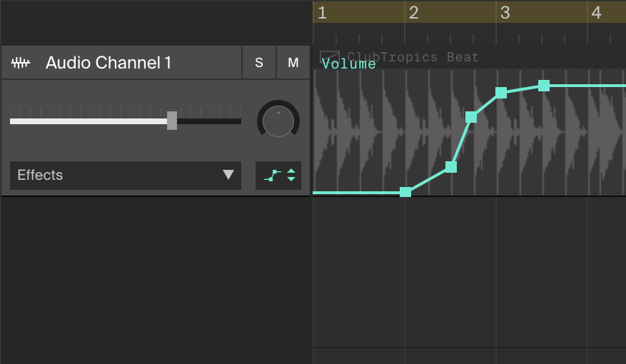Click the channel volume slider handle

(x=172, y=121)
